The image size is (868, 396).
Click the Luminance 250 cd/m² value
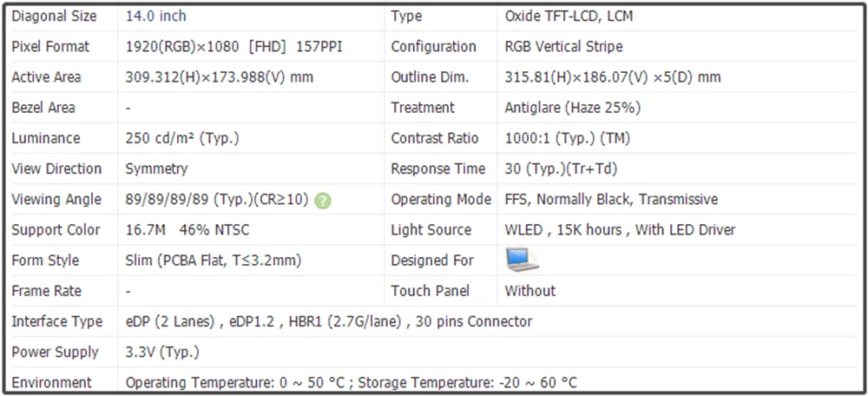click(x=182, y=138)
